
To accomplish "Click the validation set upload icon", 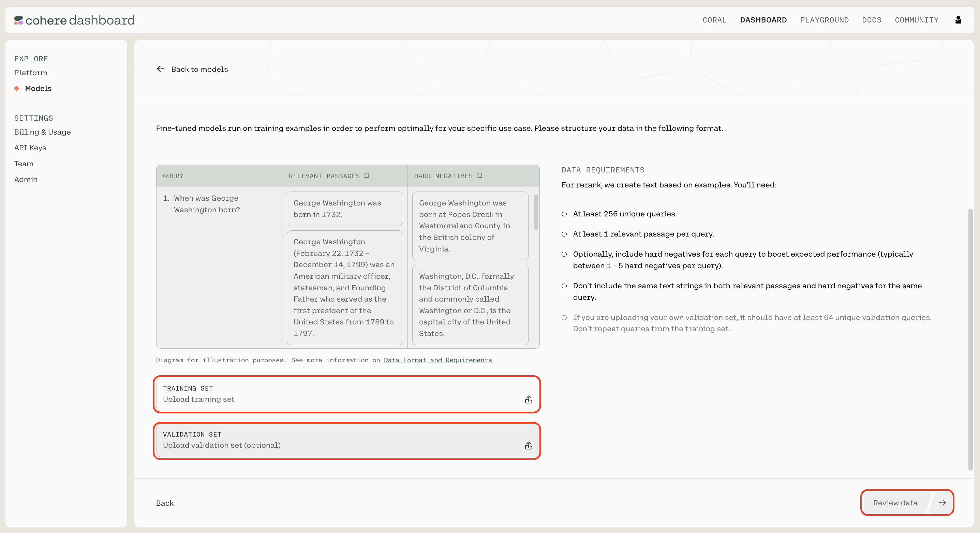I will [528, 445].
